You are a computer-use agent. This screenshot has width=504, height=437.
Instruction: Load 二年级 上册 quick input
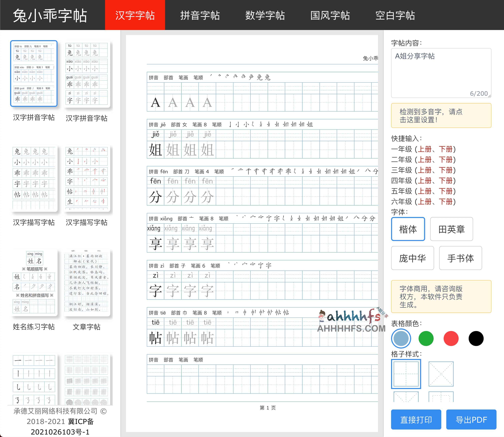pos(425,159)
